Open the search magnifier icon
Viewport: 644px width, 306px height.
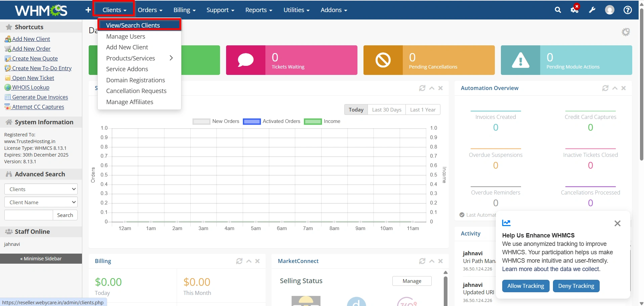558,10
